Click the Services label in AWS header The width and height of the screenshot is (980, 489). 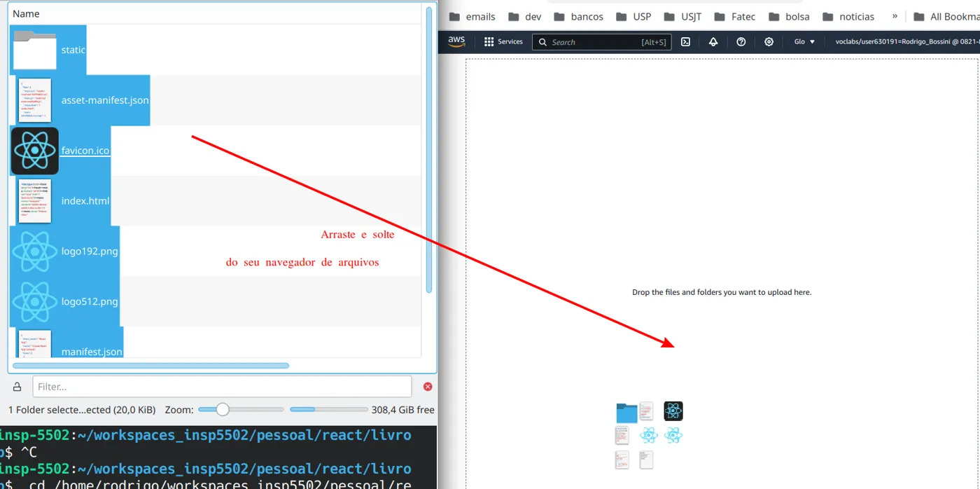510,42
